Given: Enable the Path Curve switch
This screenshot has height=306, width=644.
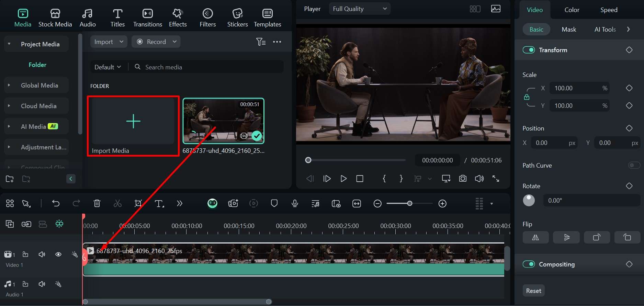Looking at the screenshot, I should (634, 165).
